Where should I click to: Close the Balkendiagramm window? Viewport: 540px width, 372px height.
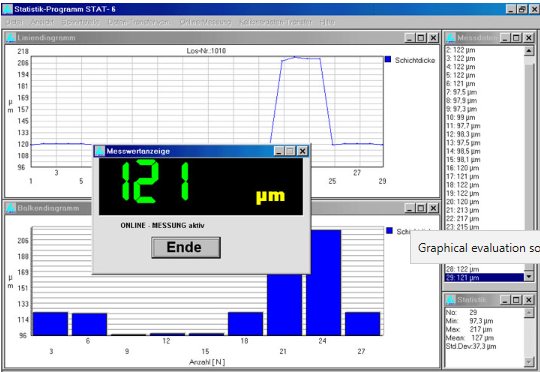[x=433, y=208]
